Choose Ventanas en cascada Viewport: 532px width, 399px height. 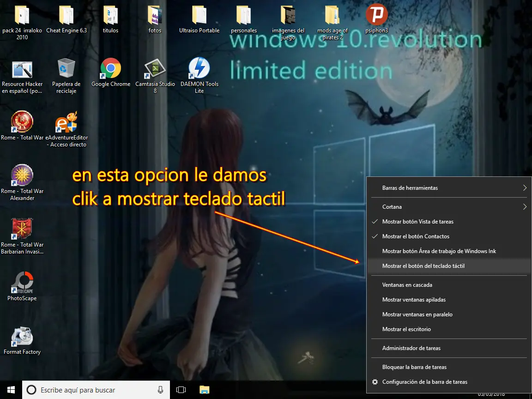coord(449,285)
